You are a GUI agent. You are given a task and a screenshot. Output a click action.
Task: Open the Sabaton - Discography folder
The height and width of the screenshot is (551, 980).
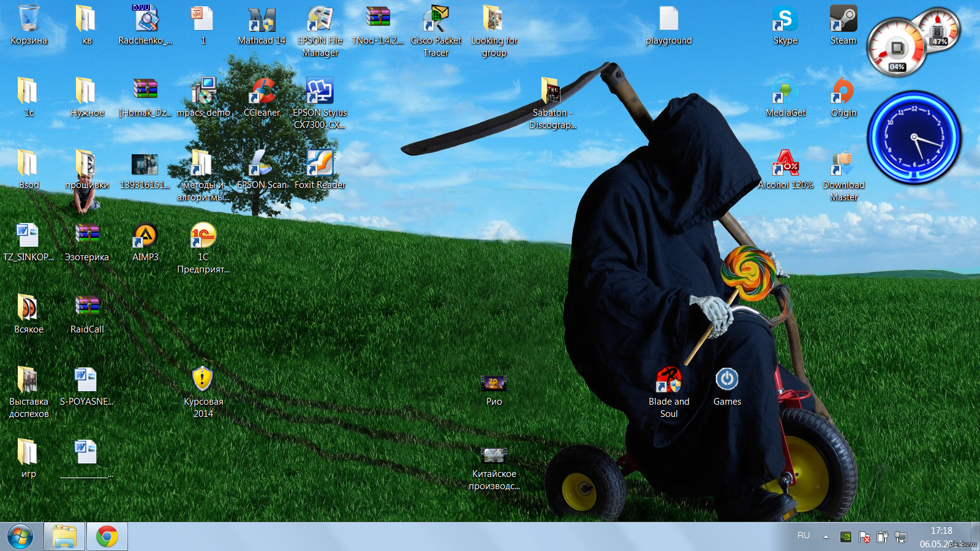pos(552,103)
